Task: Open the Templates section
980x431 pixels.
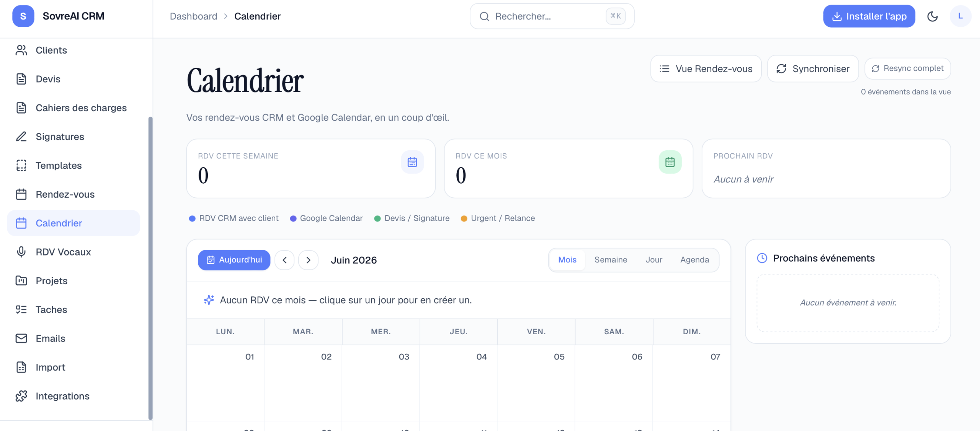Action: pyautogui.click(x=73, y=166)
